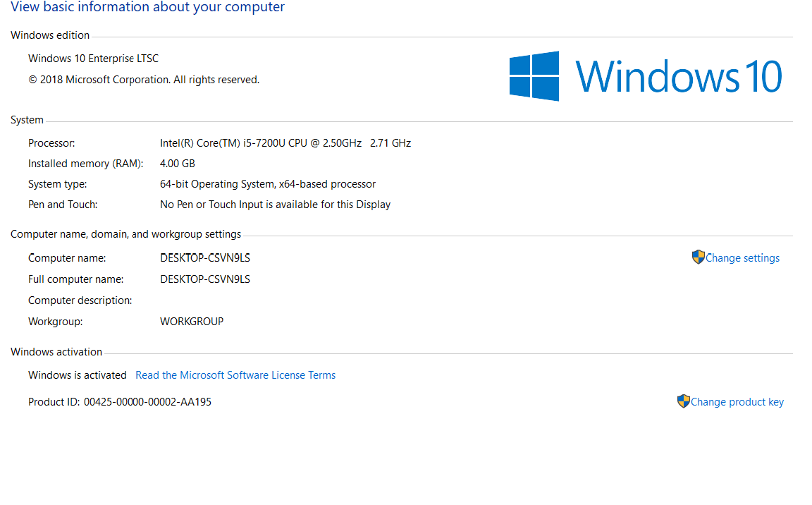
Task: Click the 4.00 GB installed memory value
Action: (x=178, y=164)
